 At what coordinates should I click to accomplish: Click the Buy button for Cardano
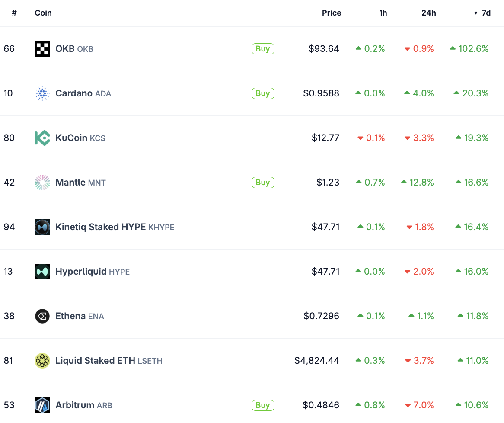tap(263, 93)
